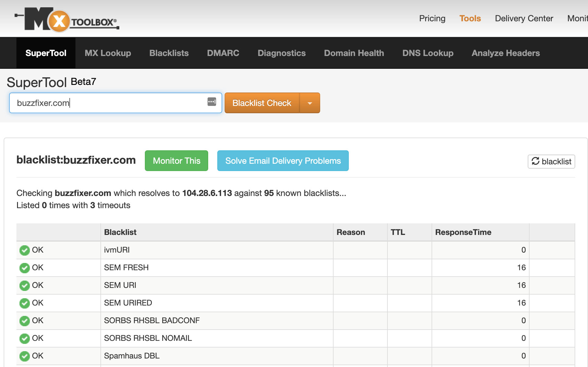Open the MX Lookup tab
The width and height of the screenshot is (588, 367).
(x=108, y=53)
